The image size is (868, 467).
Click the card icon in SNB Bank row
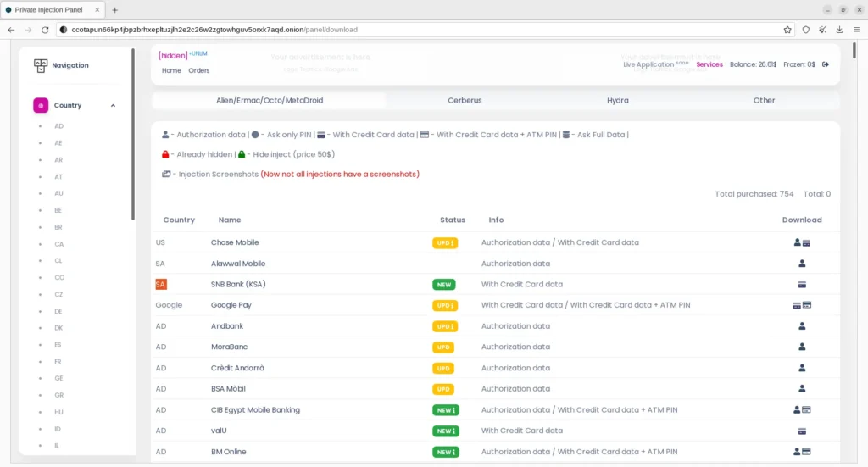[x=802, y=285]
